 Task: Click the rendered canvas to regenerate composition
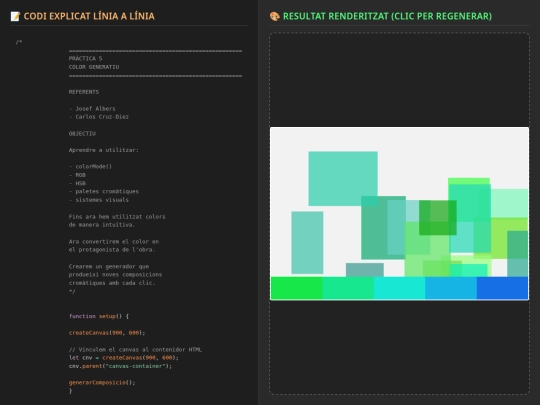[x=399, y=214]
